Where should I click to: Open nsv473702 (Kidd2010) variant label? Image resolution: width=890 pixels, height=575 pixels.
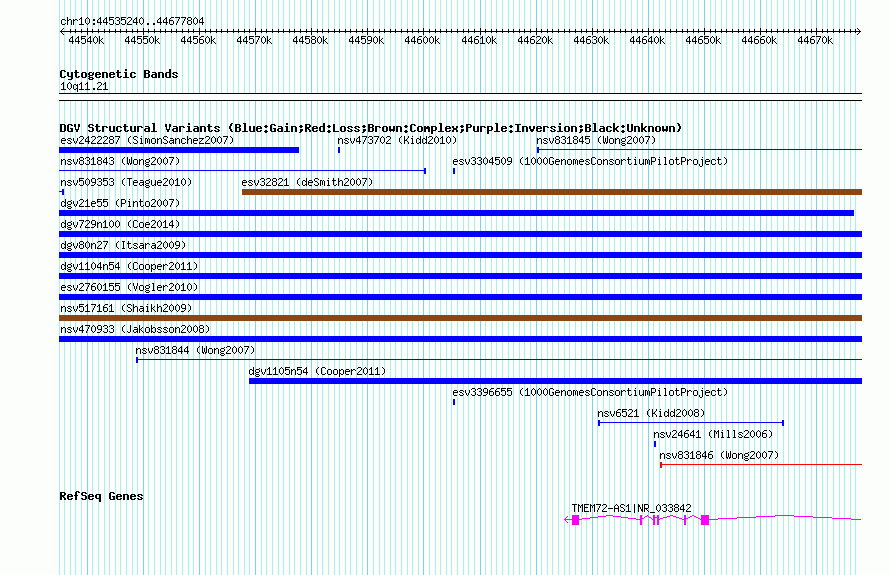tap(397, 140)
